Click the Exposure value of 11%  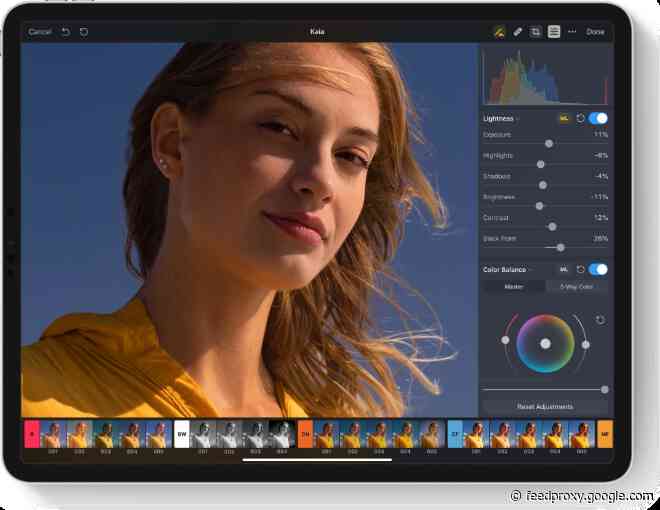coord(601,135)
